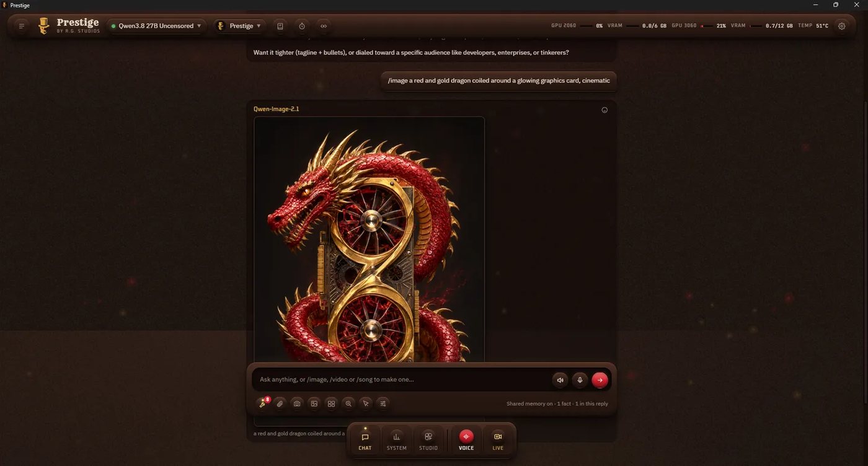This screenshot has width=868, height=466.
Task: Open the notebook icon in top bar
Action: [280, 26]
